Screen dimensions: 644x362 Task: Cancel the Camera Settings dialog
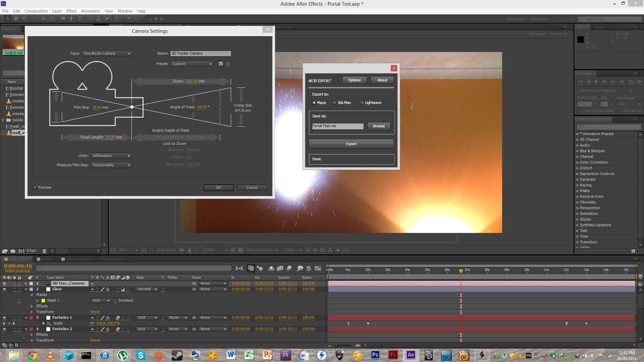coord(252,187)
